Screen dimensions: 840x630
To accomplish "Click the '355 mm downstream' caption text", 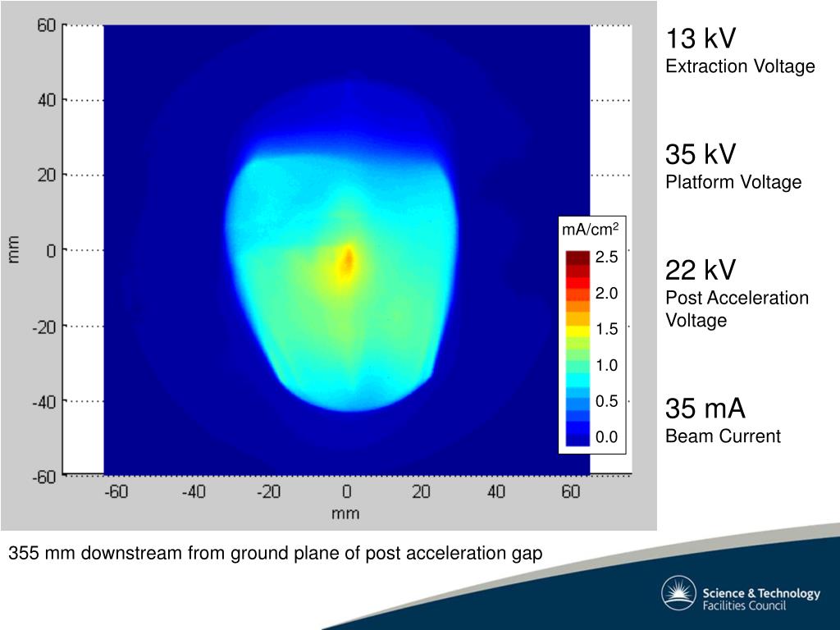I will click(x=276, y=553).
